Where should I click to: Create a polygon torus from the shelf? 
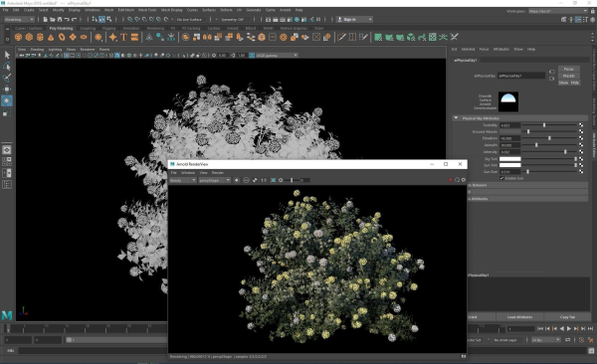pos(62,38)
